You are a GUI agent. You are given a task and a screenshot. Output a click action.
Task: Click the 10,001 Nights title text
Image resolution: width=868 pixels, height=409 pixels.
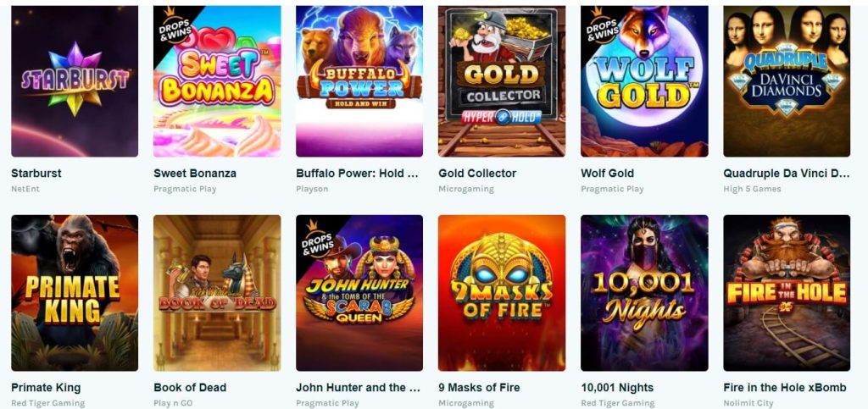[617, 388]
